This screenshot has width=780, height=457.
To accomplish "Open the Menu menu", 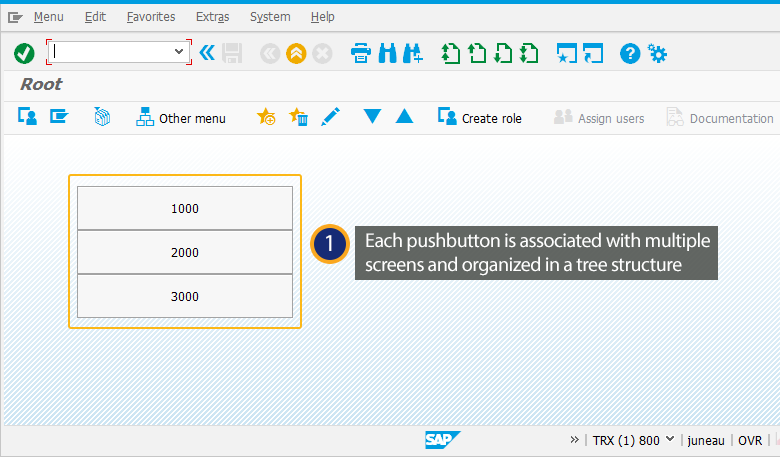I will tap(49, 17).
